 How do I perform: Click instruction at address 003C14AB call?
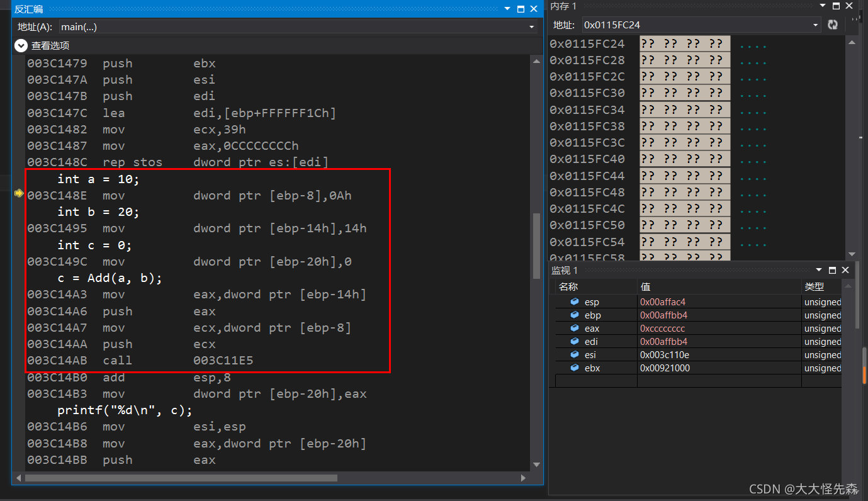(x=140, y=361)
